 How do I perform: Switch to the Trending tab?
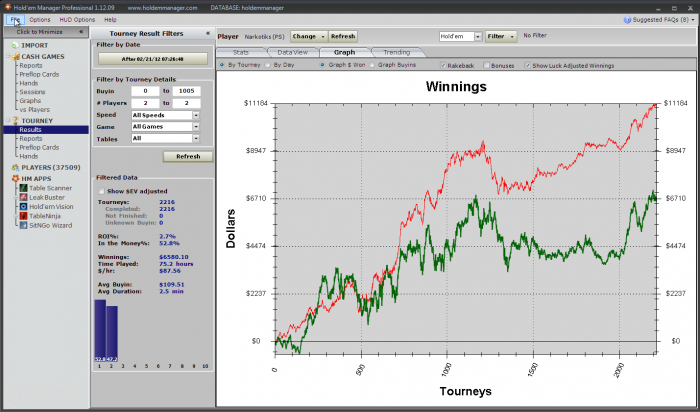coord(396,53)
